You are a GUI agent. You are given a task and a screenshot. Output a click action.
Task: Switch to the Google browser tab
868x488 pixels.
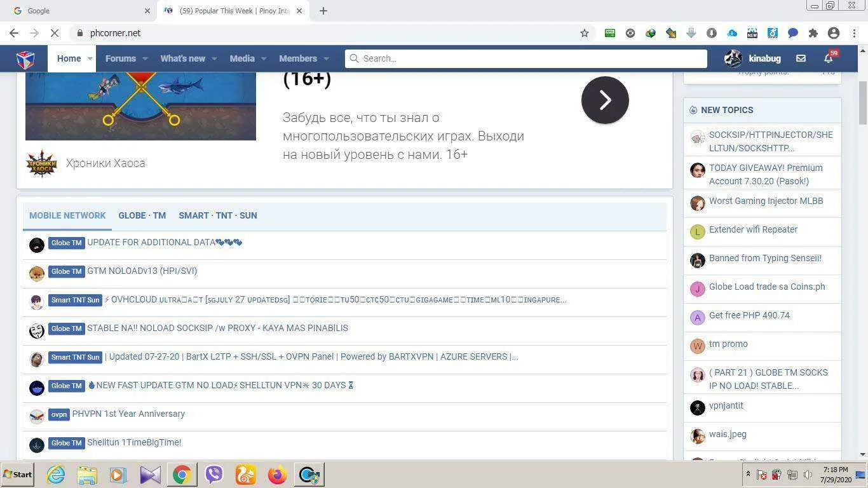[x=79, y=11]
